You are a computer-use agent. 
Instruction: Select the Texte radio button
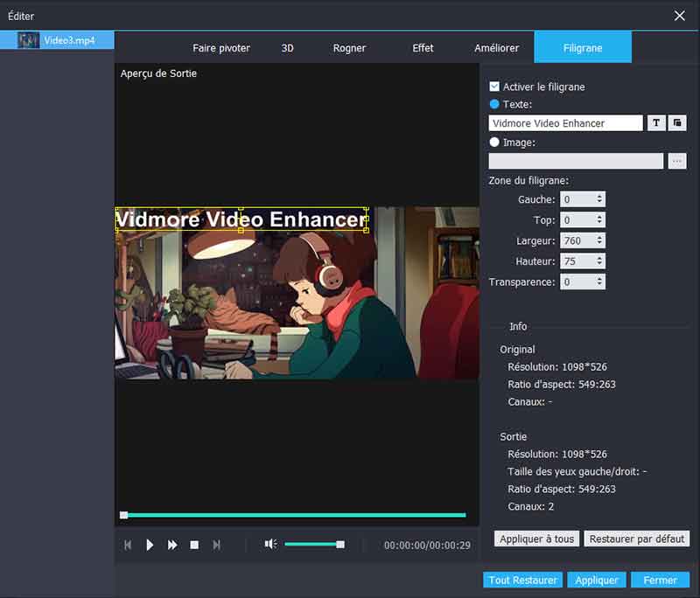(494, 104)
